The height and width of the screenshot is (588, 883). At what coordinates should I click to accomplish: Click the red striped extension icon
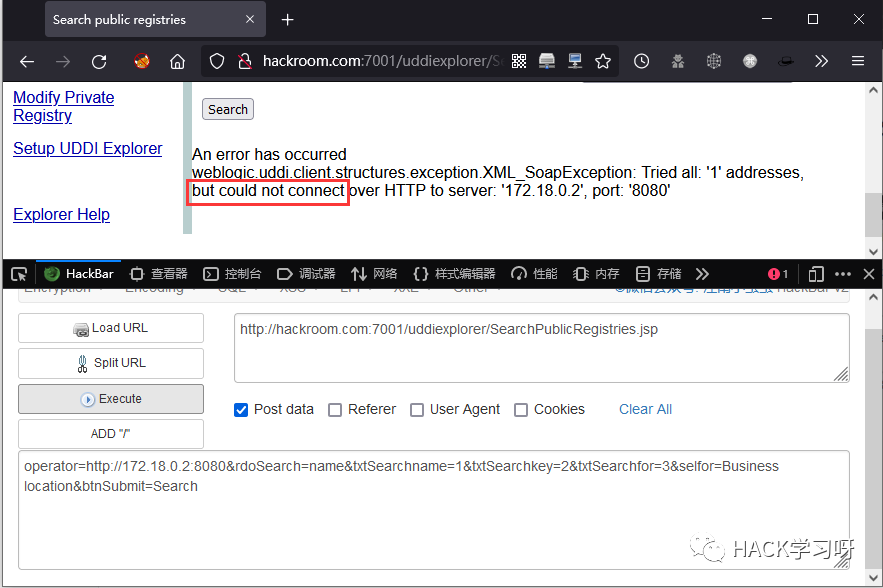[x=142, y=61]
